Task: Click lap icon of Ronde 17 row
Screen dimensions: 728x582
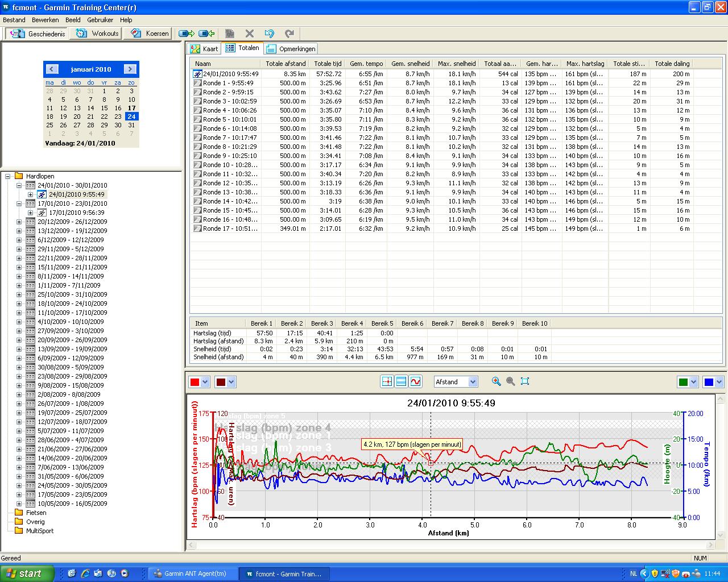Action: [x=197, y=228]
